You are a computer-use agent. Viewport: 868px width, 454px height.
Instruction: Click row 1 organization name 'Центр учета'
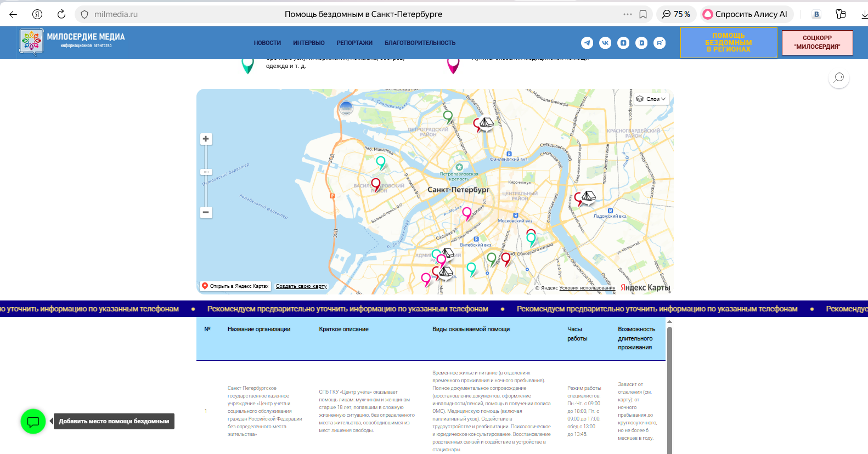point(265,411)
